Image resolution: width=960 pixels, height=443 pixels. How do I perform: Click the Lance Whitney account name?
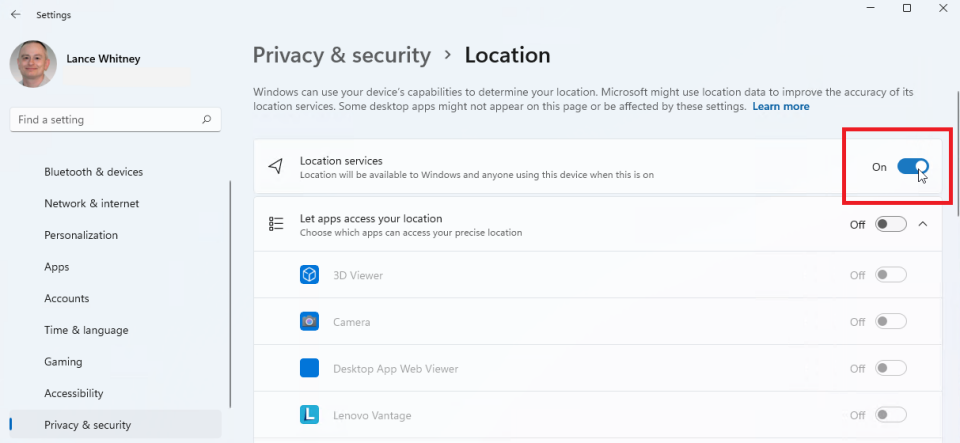click(x=103, y=59)
